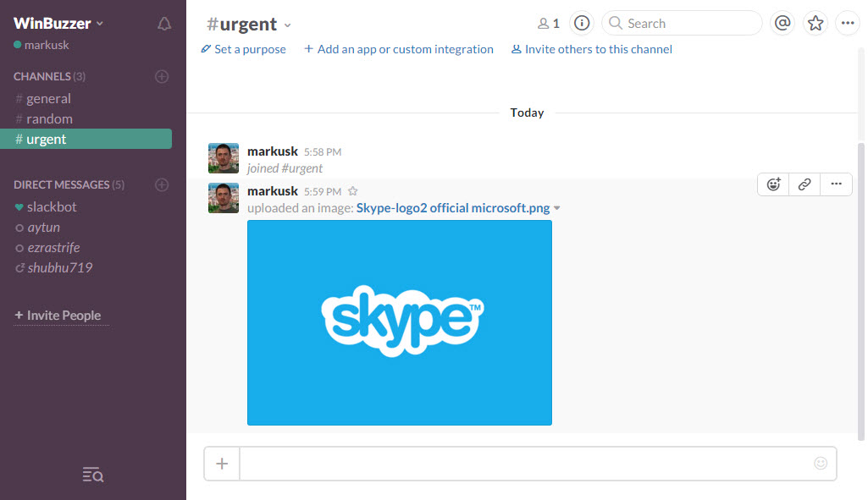The image size is (868, 500).
Task: Open more message actions ellipsis
Action: coord(836,184)
